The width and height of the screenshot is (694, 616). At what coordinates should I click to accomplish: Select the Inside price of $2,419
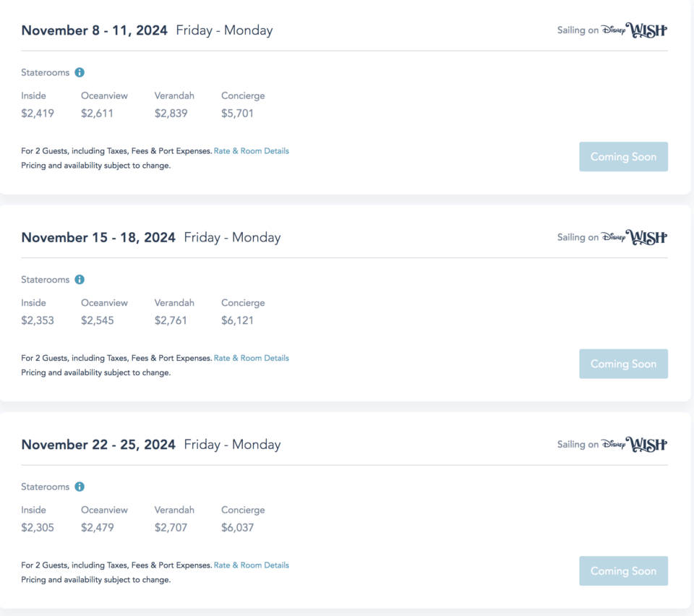[x=38, y=113]
